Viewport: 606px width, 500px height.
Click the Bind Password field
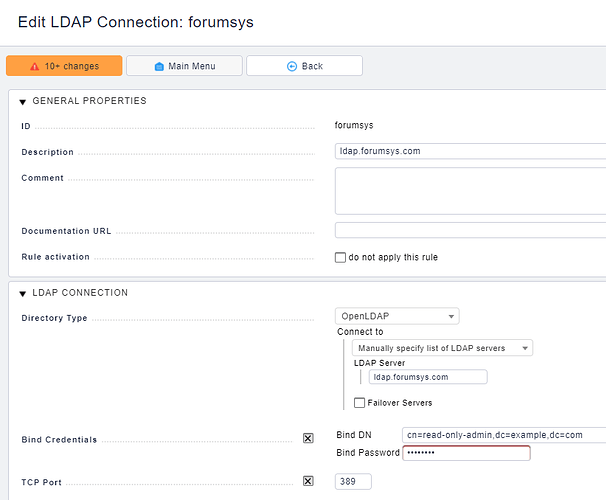pyautogui.click(x=466, y=453)
